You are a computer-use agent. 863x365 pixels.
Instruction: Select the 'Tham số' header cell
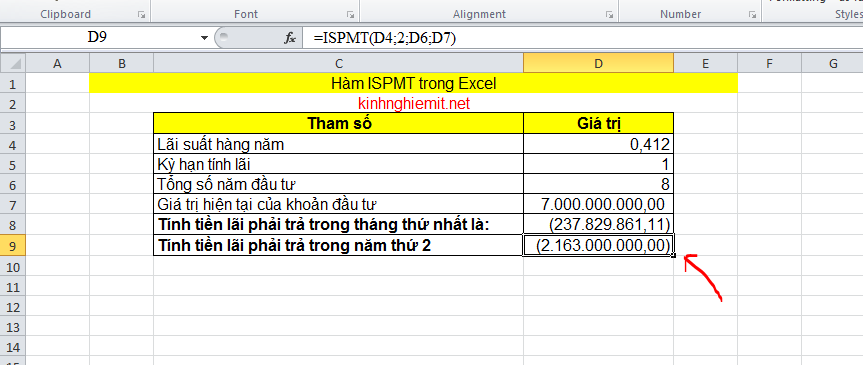pyautogui.click(x=338, y=123)
